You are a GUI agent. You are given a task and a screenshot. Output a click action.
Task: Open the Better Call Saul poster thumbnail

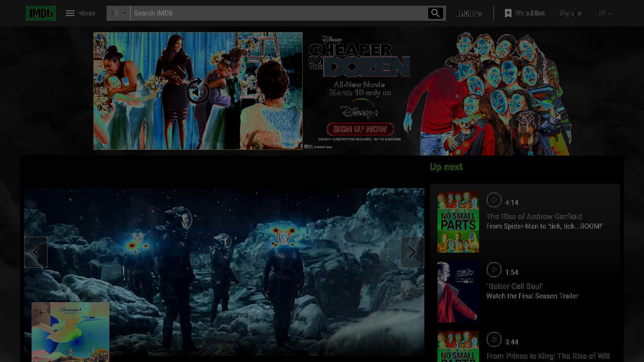pos(458,292)
